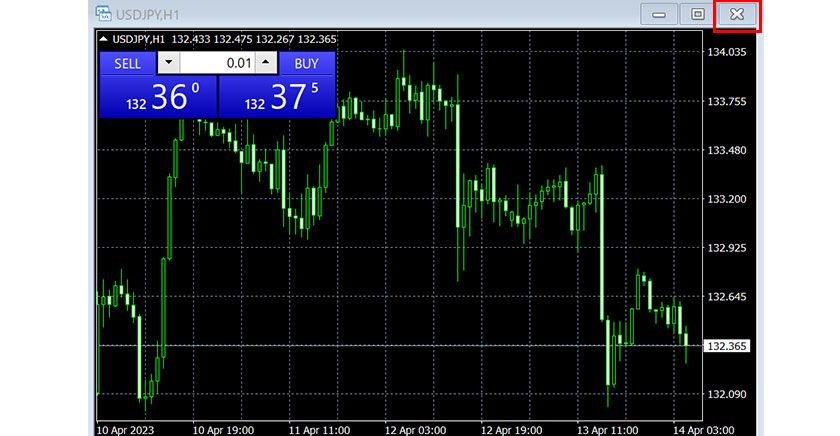Click the 12 Apr 03:00 time axis label
Screen dimensions: 840x436
(414, 428)
